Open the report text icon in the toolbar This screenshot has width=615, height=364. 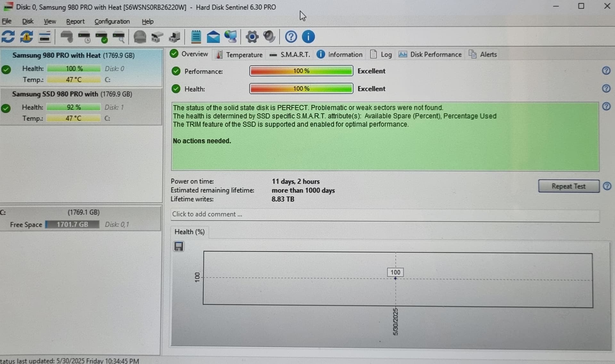[196, 37]
